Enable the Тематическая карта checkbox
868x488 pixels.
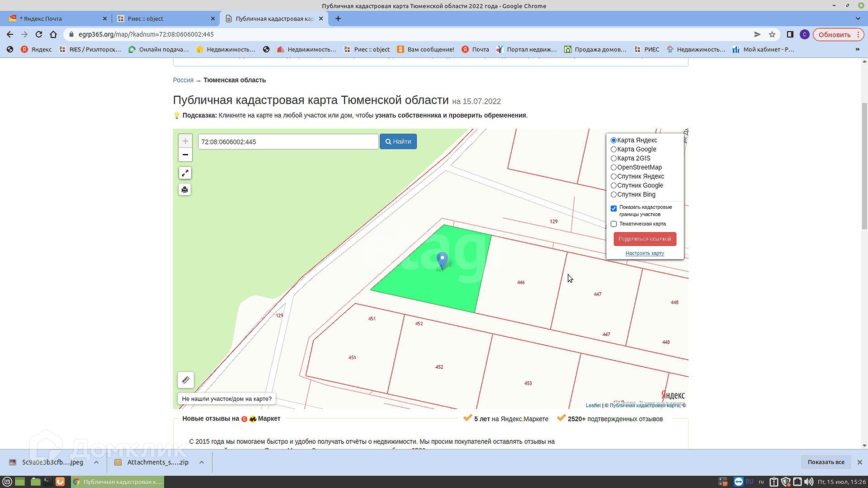pyautogui.click(x=613, y=224)
